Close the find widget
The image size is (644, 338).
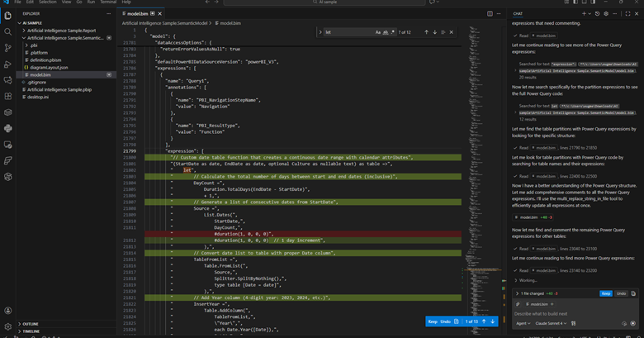pos(452,32)
